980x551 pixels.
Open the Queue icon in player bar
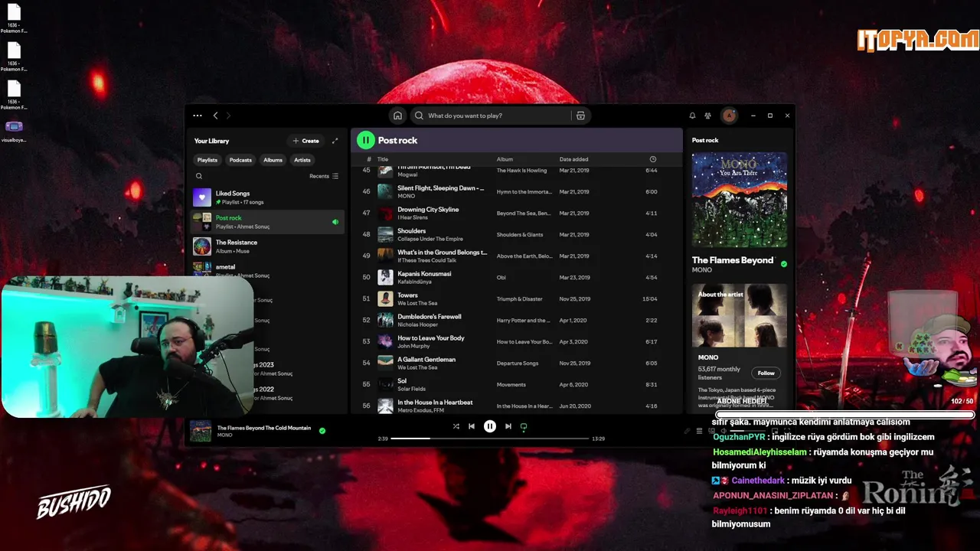pos(699,431)
